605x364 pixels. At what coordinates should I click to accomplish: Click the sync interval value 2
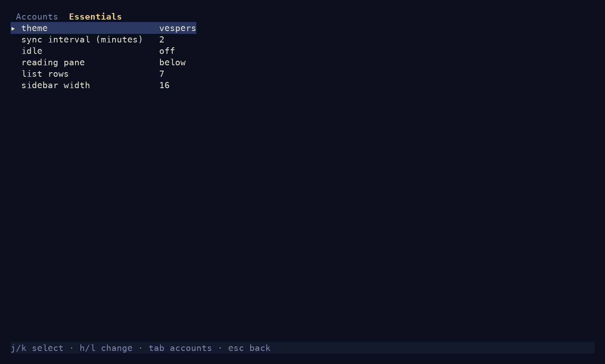click(162, 40)
